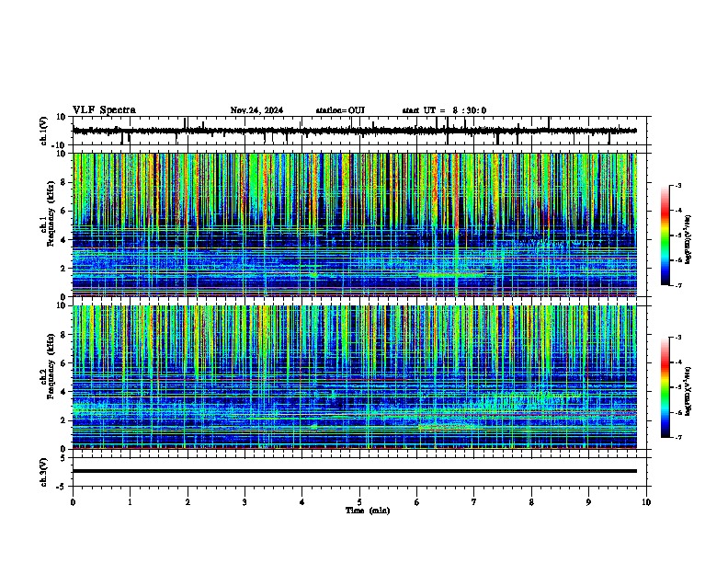
Task: Select the date text "Nov.24, 2024"
Action: point(256,110)
